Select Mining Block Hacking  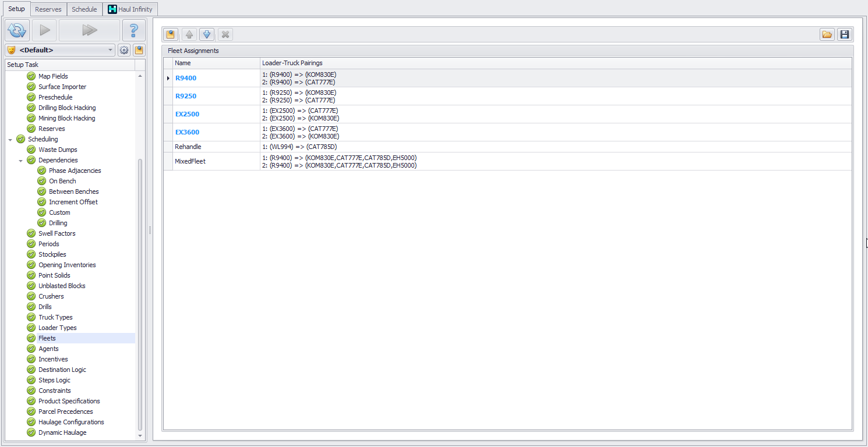(x=67, y=118)
